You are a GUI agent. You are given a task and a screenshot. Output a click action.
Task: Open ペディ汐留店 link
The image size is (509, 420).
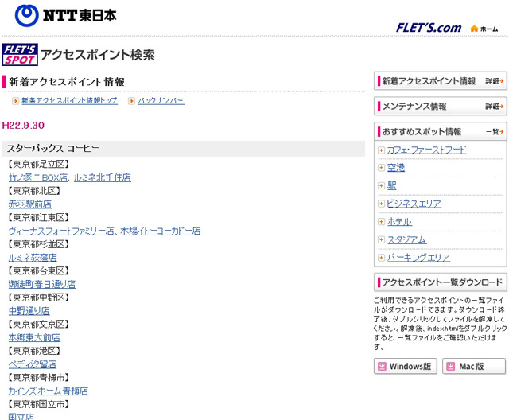pyautogui.click(x=32, y=364)
